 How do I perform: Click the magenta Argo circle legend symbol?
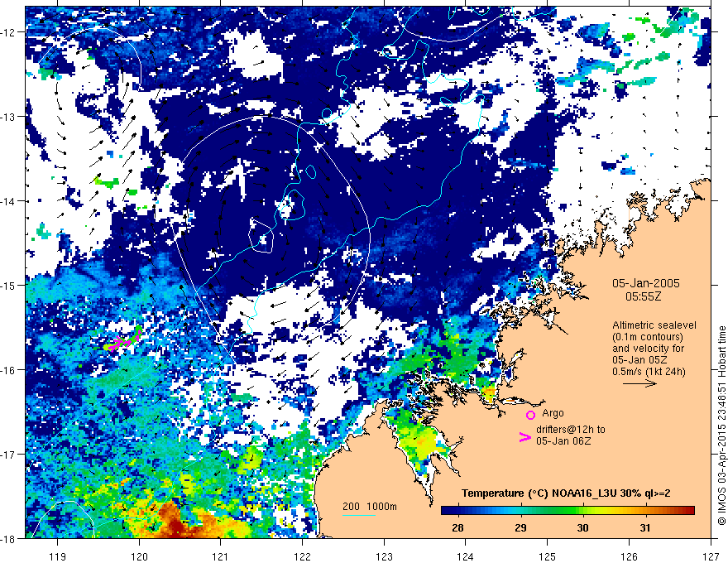point(530,415)
